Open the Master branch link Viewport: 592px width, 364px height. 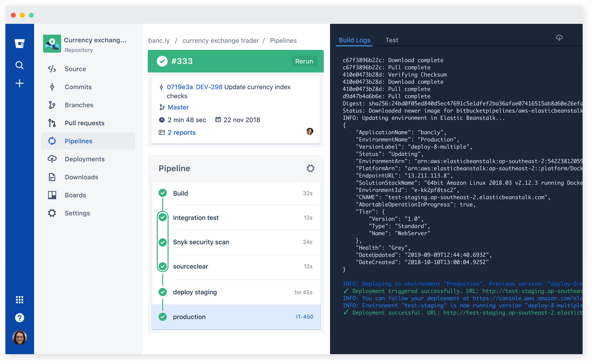click(x=178, y=107)
